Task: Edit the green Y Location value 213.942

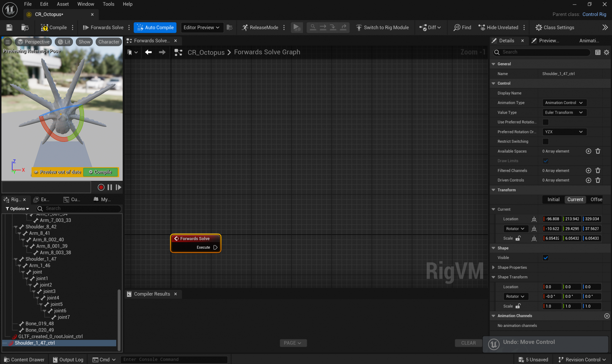Action: tap(572, 219)
